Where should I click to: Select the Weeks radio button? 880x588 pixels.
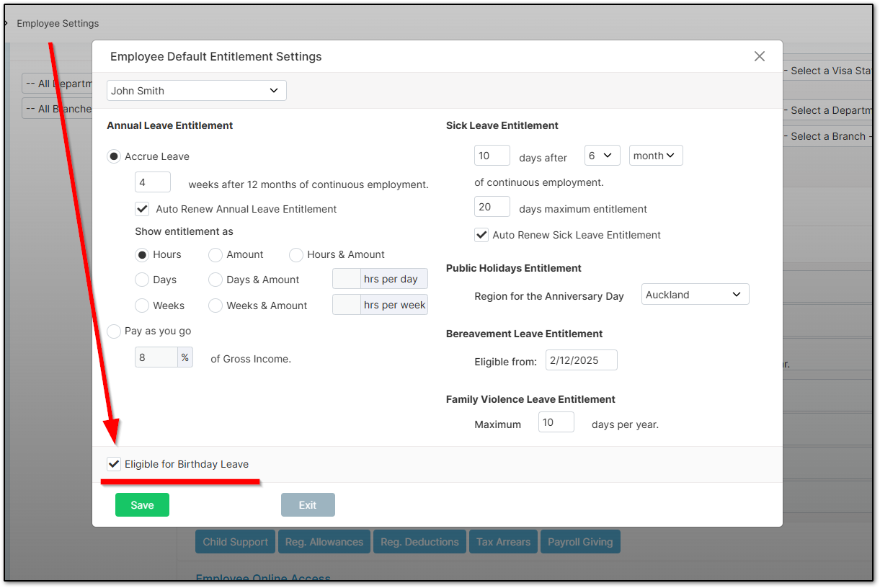[142, 306]
